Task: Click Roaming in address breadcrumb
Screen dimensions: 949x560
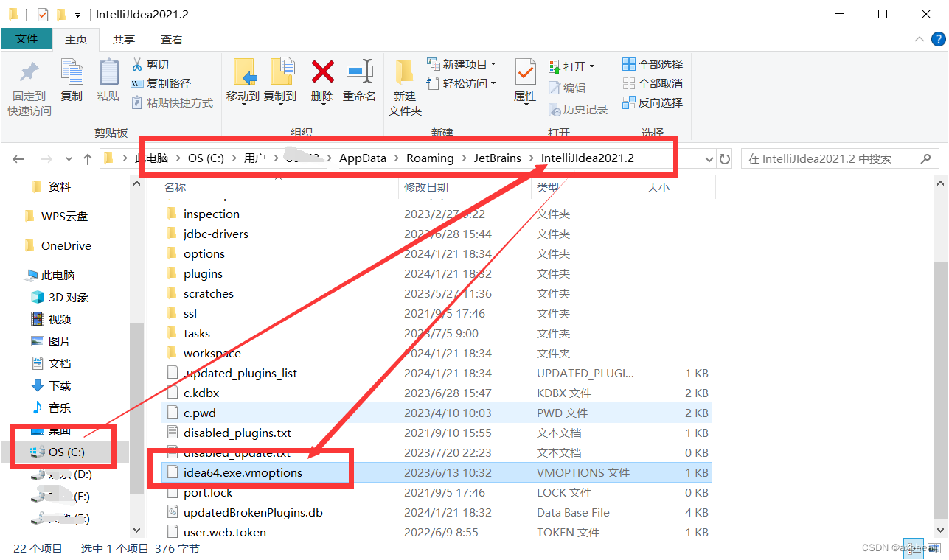Action: 430,158
